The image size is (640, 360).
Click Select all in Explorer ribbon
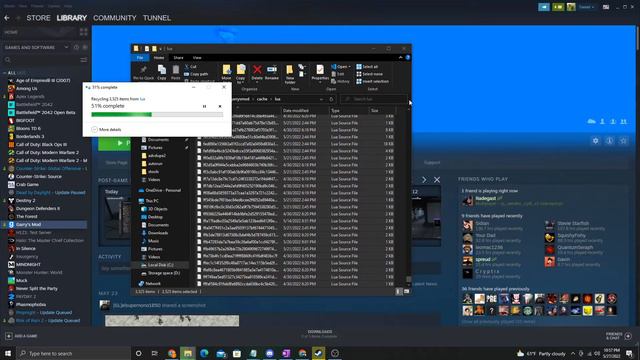coord(367,67)
